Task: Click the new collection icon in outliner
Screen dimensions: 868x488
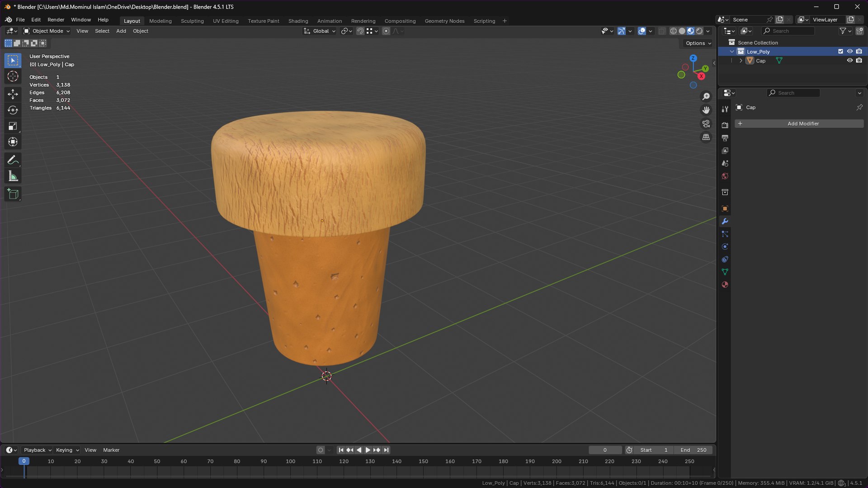Action: click(x=859, y=31)
